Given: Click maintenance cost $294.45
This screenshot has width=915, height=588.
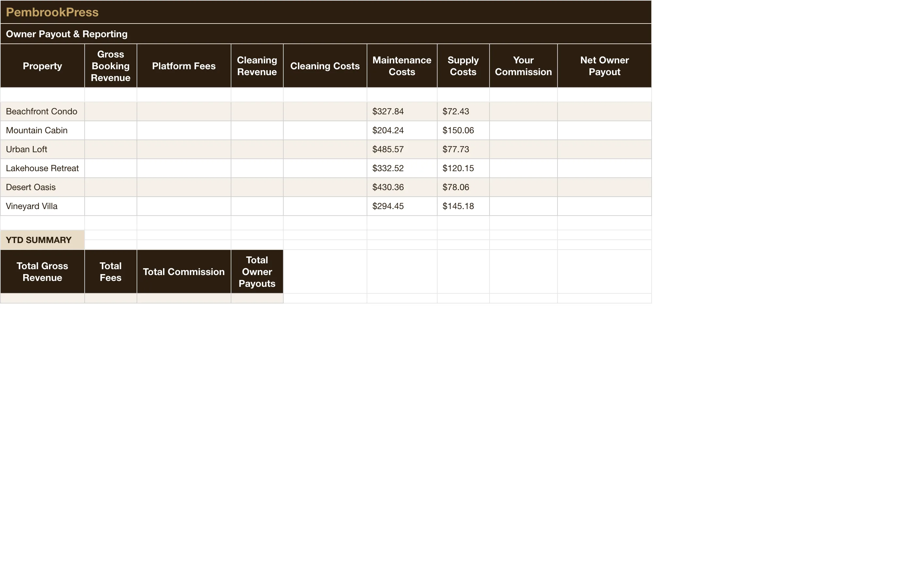Looking at the screenshot, I should (402, 206).
